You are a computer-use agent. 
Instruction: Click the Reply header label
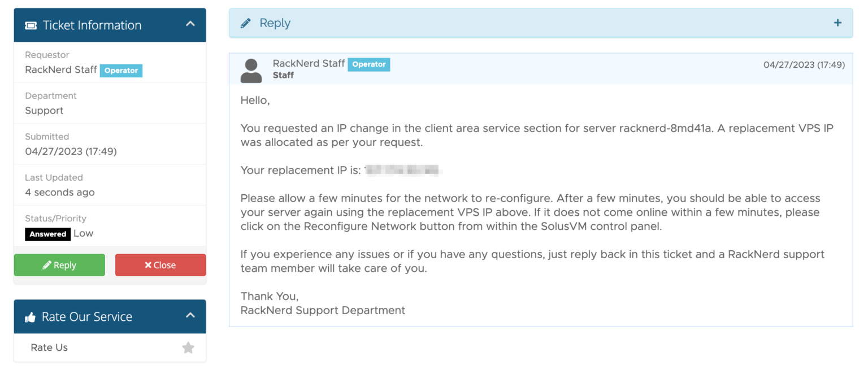point(274,23)
